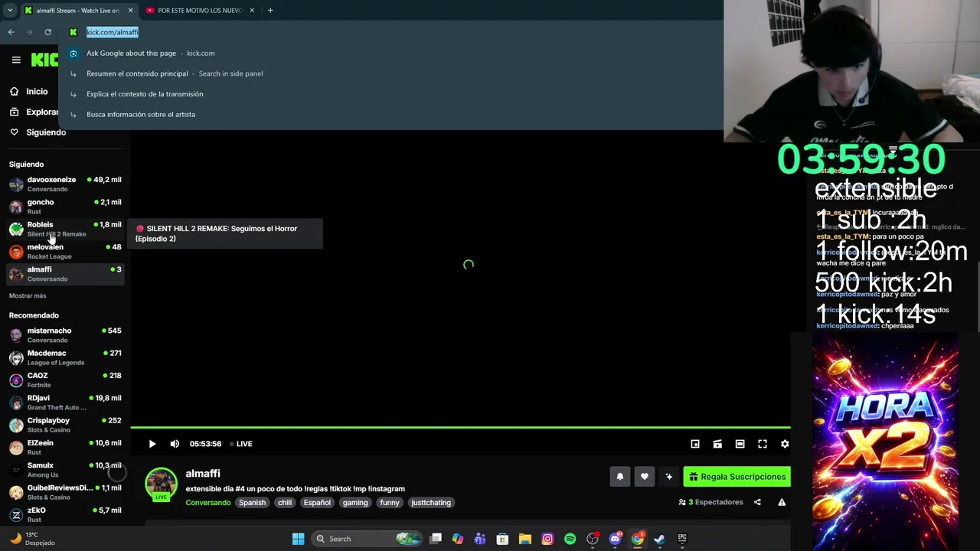This screenshot has height=551, width=980.
Task: Open Crisplayboy recommended channel
Action: tap(65, 425)
